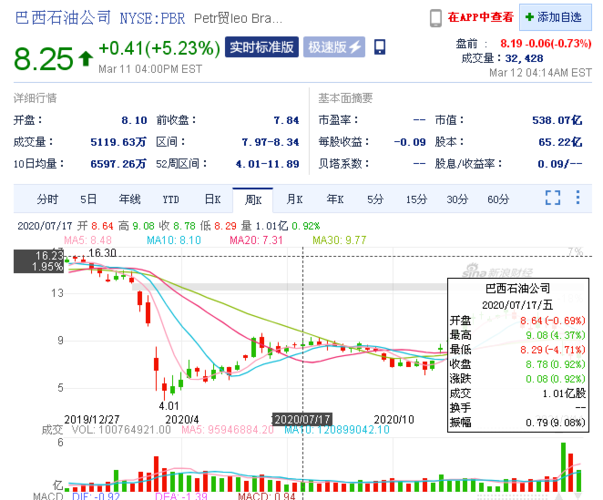Click the 6597.26万 10-day average volume
The image size is (603, 500).
[x=118, y=164]
